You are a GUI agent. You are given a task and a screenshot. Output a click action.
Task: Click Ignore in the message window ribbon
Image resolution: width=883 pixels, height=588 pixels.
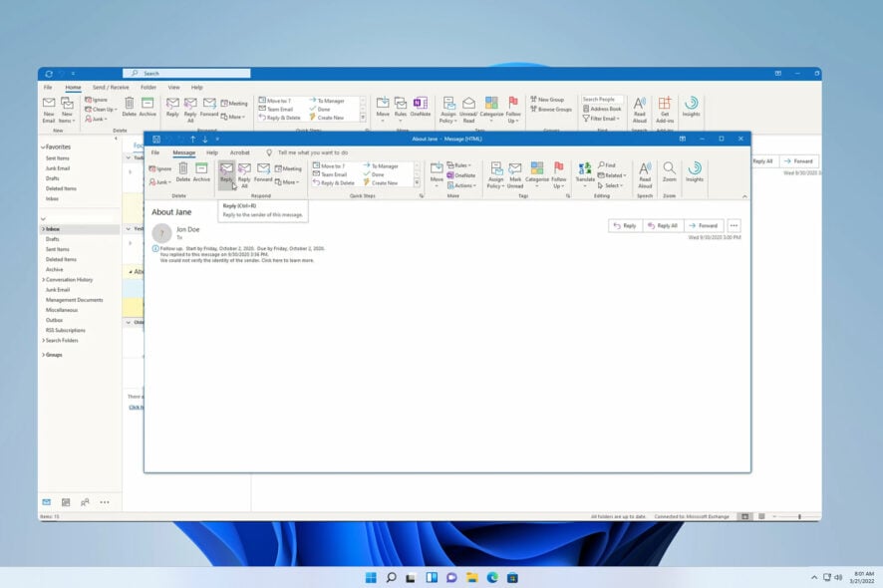point(160,168)
